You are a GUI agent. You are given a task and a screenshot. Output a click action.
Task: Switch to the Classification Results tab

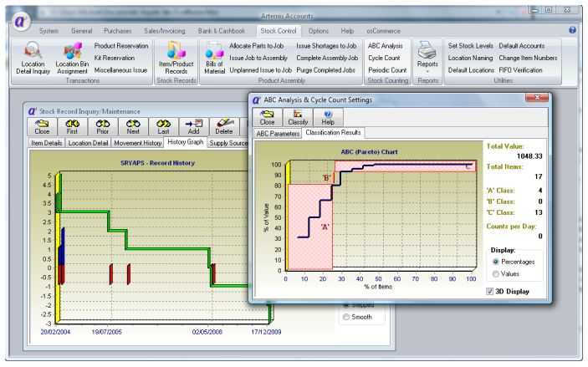pos(333,132)
